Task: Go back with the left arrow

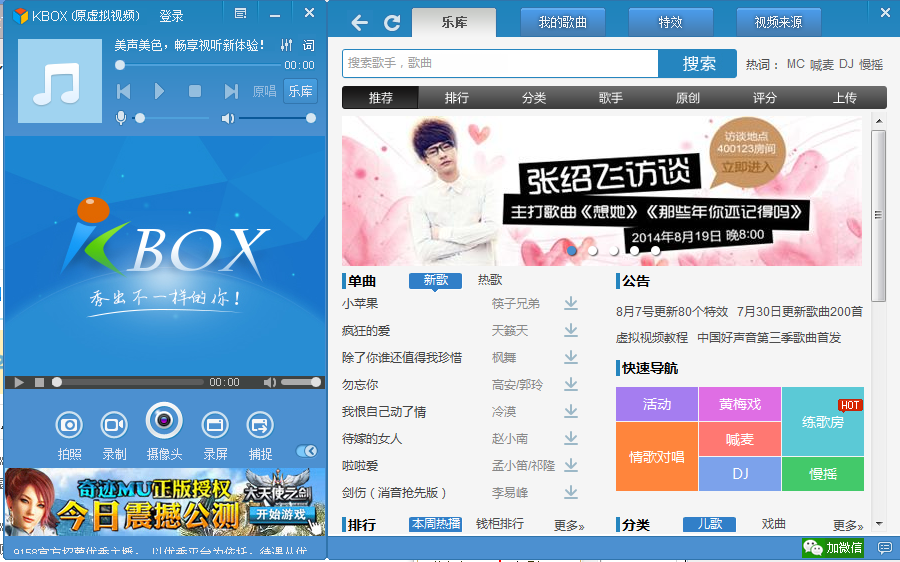Action: point(359,23)
